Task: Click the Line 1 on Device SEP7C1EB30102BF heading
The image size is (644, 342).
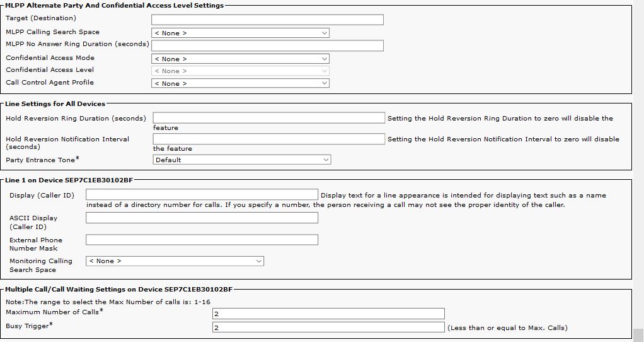Action: coord(69,180)
